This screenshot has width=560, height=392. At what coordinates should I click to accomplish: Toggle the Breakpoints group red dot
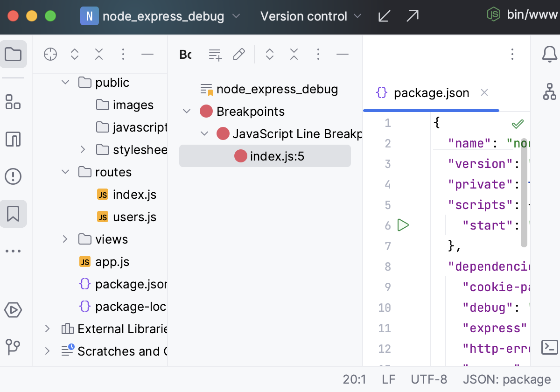[x=206, y=112]
